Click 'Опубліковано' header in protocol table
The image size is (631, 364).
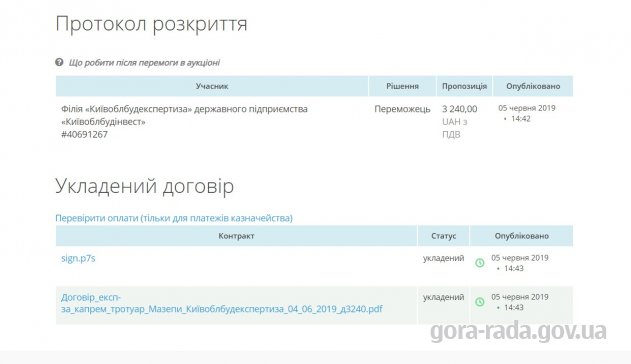point(533,86)
